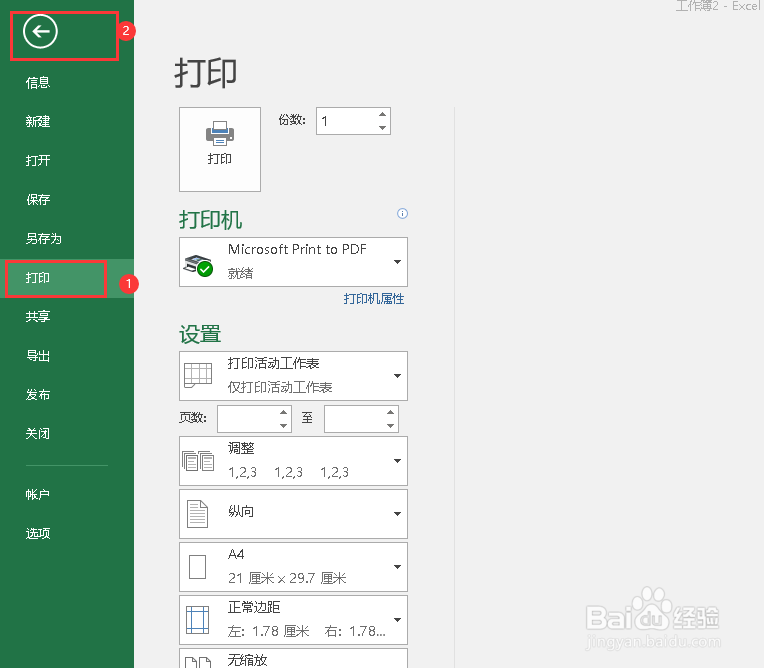764x668 pixels.
Task: Click the no scaling icon
Action: pos(198,662)
